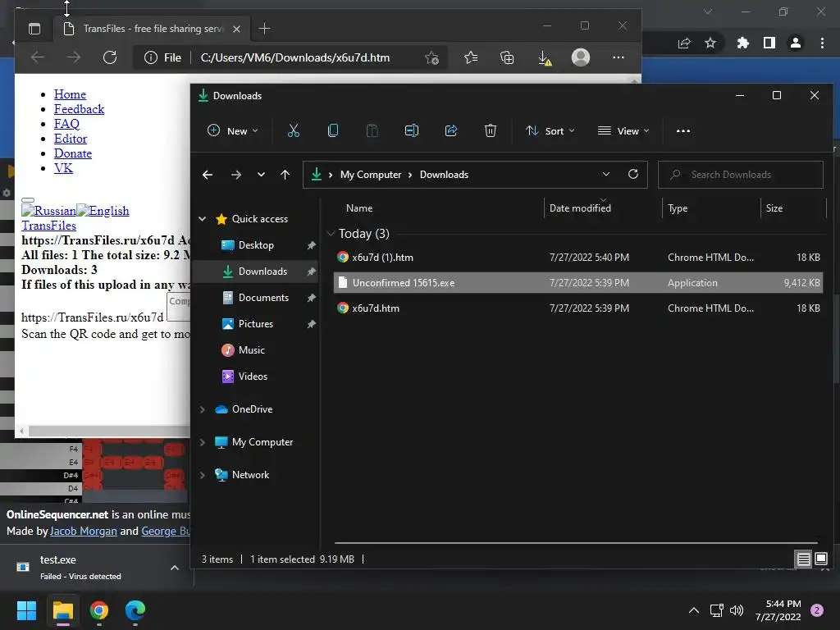This screenshot has height=630, width=840.
Task: Click the Cut scissors icon in Downloads toolbar
Action: 293,130
